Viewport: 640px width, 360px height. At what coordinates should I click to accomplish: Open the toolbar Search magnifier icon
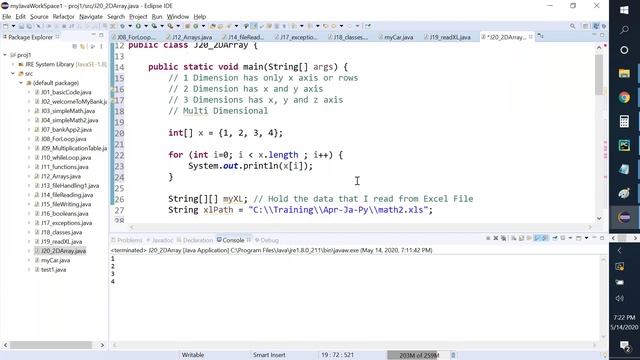pyautogui.click(x=573, y=26)
